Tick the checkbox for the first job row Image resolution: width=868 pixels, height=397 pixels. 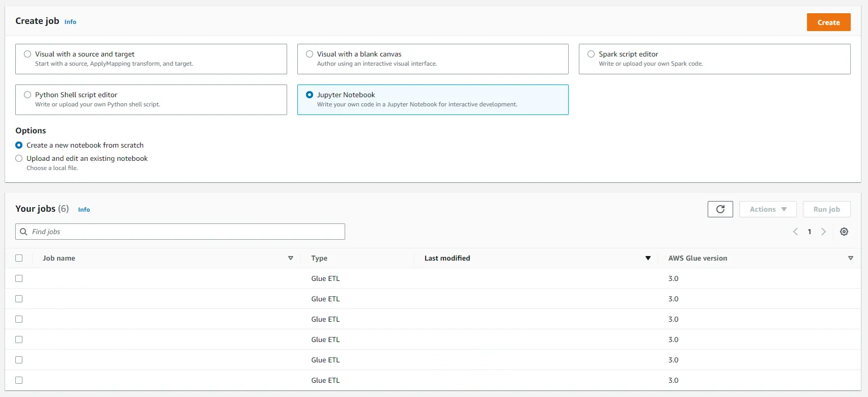(x=19, y=278)
